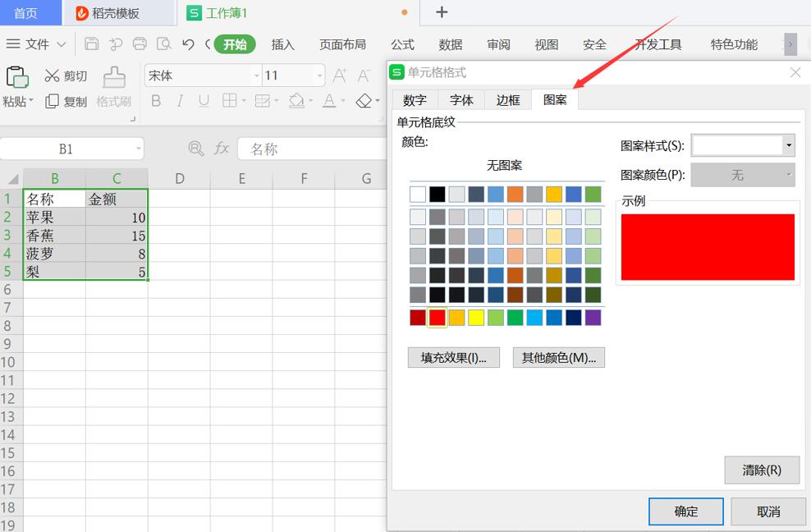Screen dimensions: 811x532
Task: Click the 开始 ribbon button
Action: coord(235,44)
